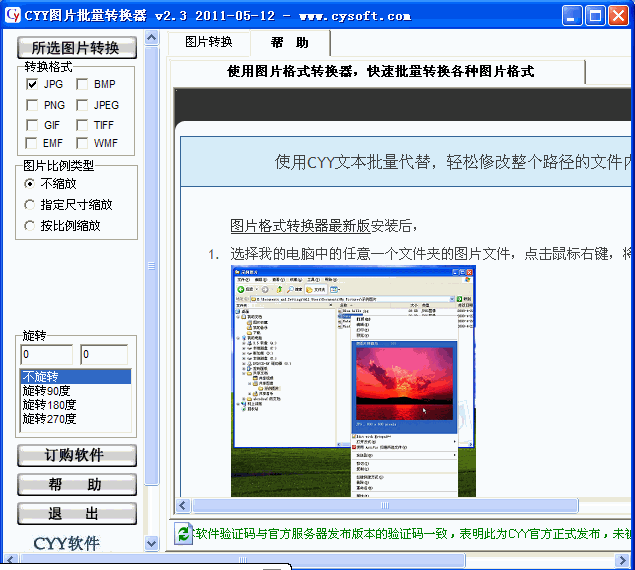
Task: Select 旋转270度 in rotation list
Action: pos(76,418)
